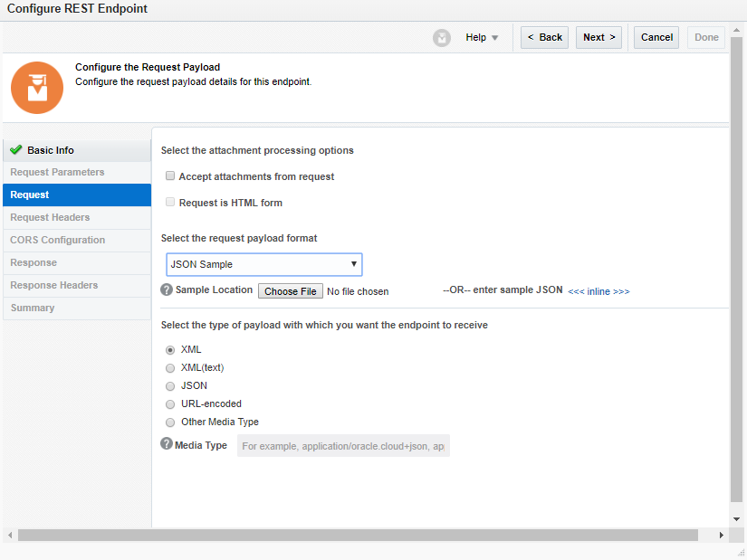Click the horizontal scrollbar right arrow
This screenshot has width=747, height=560.
tap(722, 536)
